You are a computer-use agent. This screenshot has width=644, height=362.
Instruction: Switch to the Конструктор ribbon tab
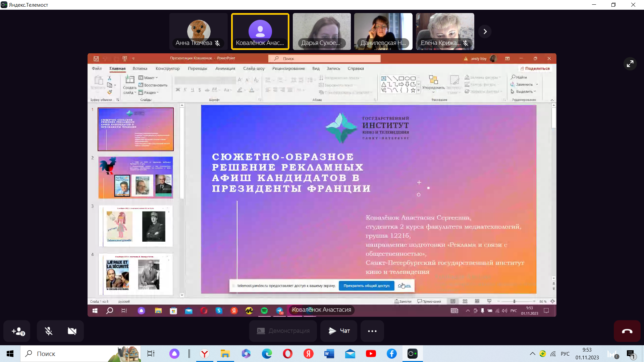click(x=167, y=68)
